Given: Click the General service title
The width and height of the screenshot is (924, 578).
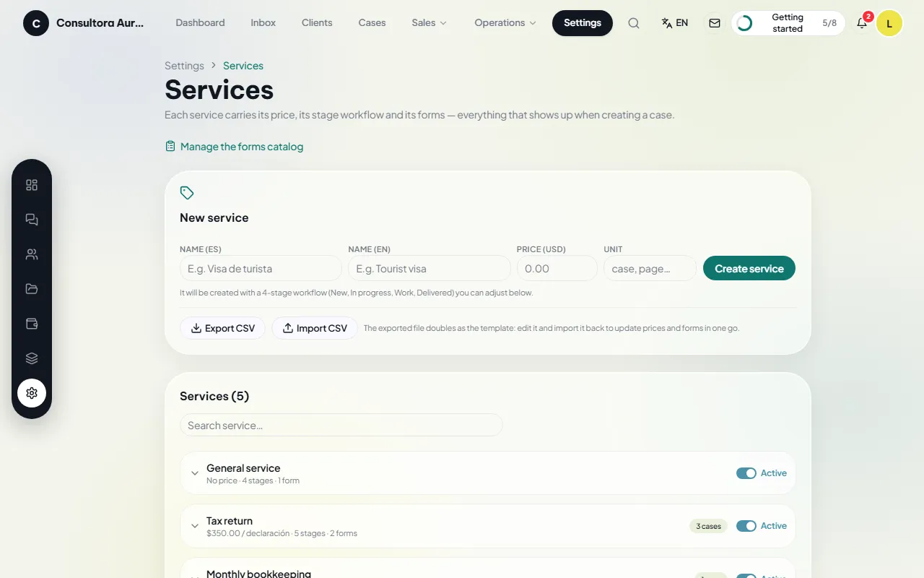Looking at the screenshot, I should pyautogui.click(x=243, y=468).
